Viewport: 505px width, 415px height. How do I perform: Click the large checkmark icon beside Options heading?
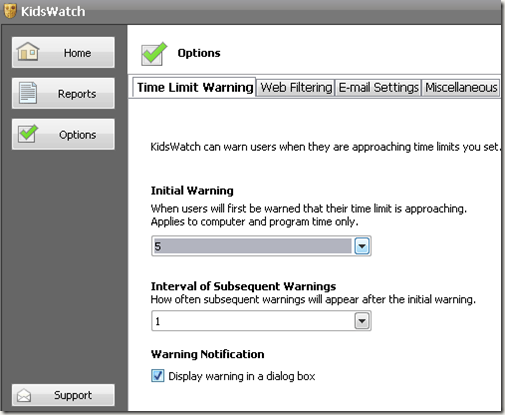[154, 53]
